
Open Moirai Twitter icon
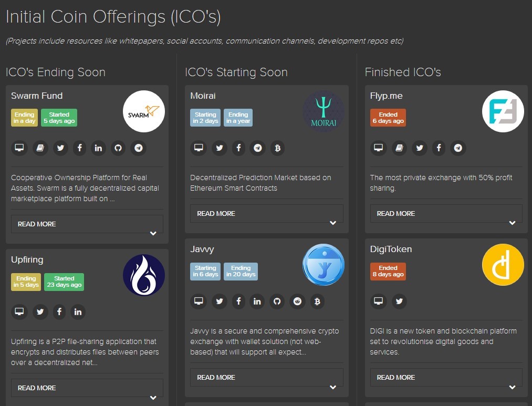[x=220, y=148]
